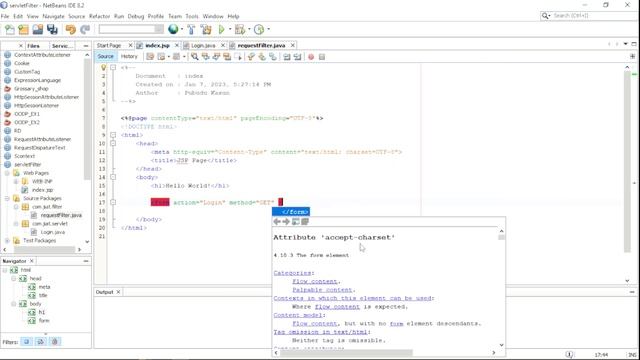
Task: Collapse the Source Packages node
Action: [7, 198]
